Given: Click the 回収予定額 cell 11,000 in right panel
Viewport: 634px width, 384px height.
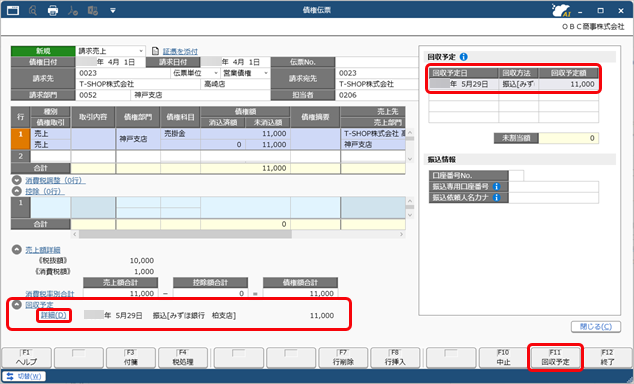Looking at the screenshot, I should 568,84.
